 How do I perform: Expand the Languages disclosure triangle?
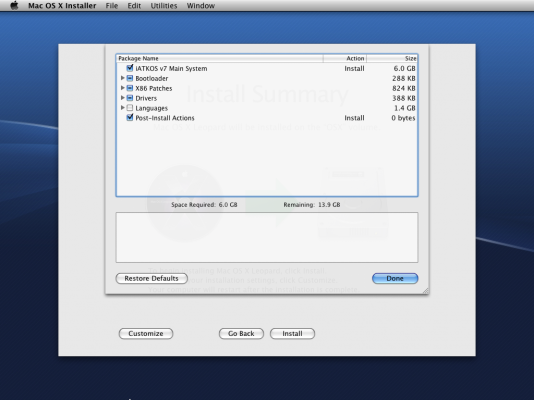pos(123,108)
